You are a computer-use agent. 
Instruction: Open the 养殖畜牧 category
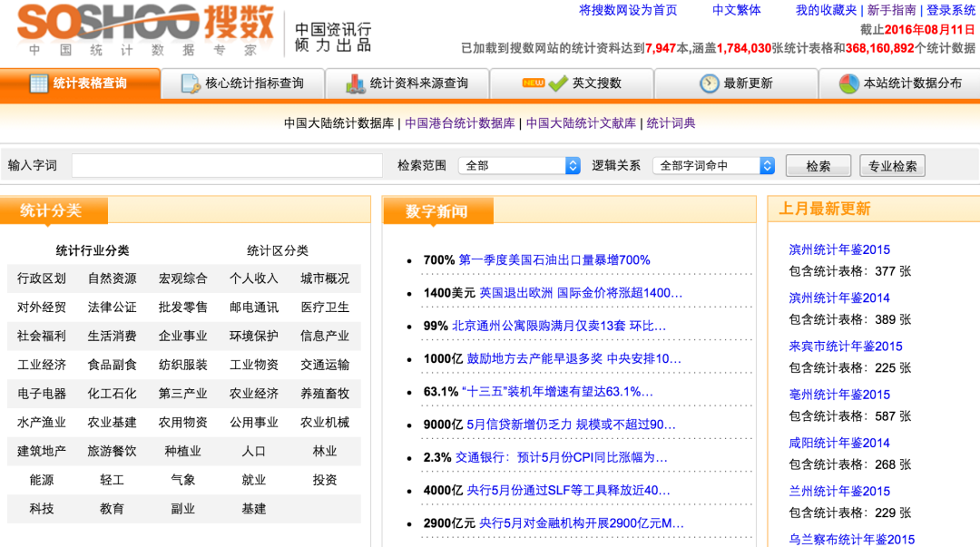[x=324, y=393]
